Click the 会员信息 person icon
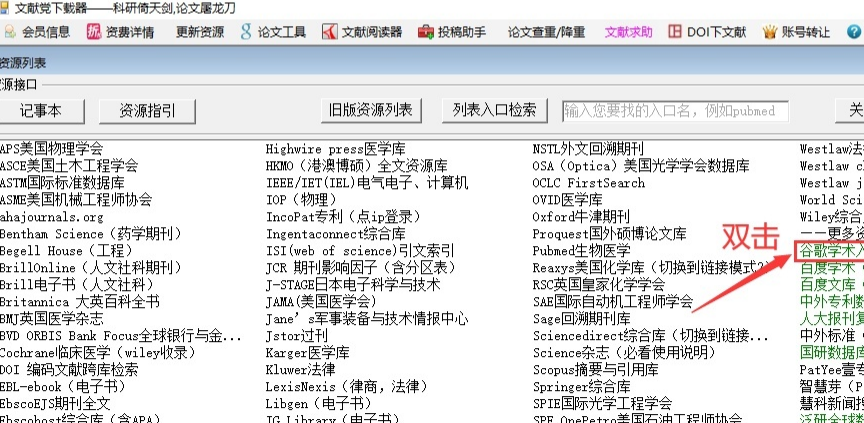The width and height of the screenshot is (864, 423). coord(9,32)
